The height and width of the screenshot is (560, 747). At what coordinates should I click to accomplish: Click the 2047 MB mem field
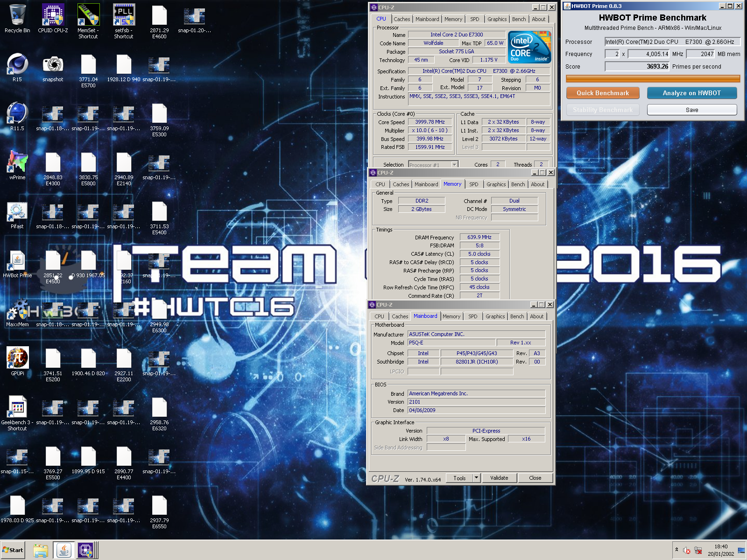click(700, 54)
